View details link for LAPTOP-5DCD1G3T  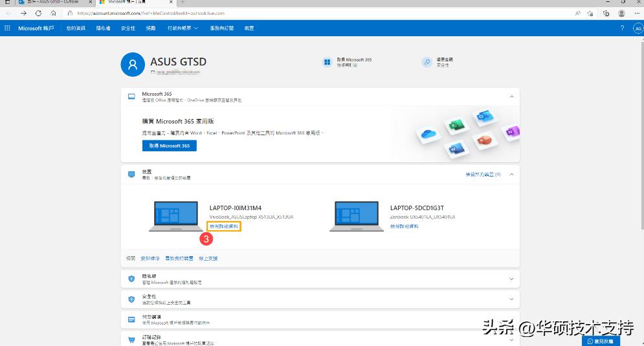point(405,226)
